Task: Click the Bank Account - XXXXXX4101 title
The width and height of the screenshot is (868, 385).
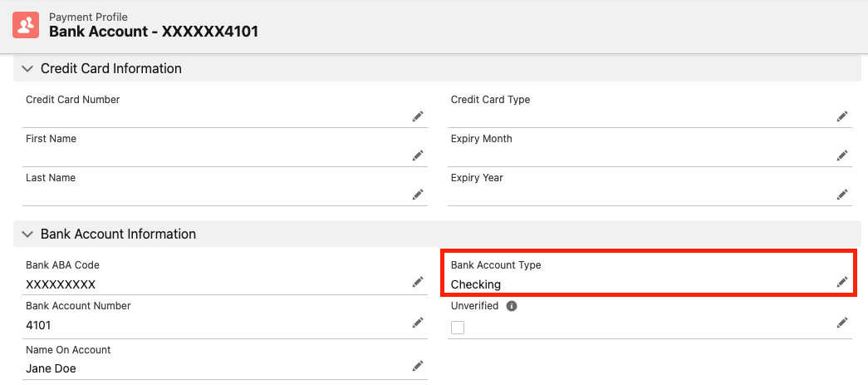Action: pyautogui.click(x=154, y=32)
